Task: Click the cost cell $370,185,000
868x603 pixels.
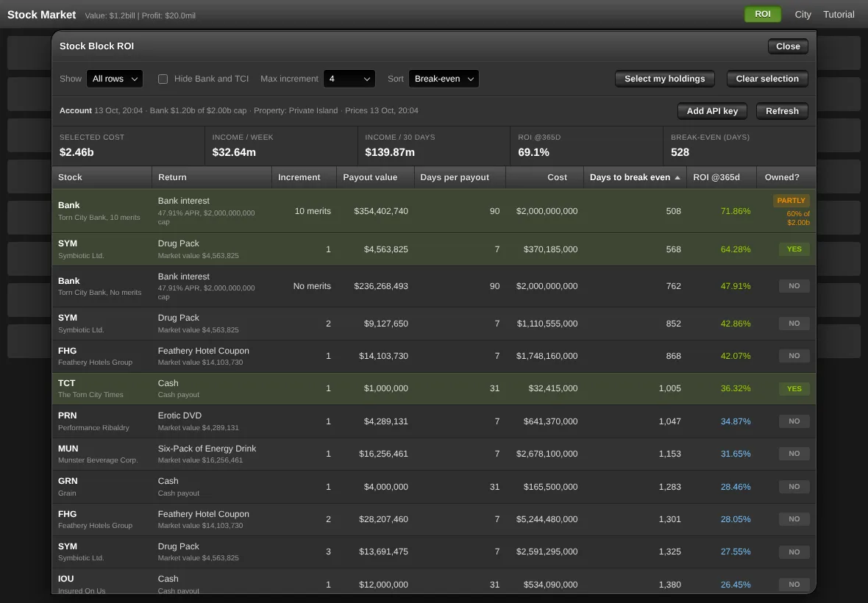Action: click(550, 249)
